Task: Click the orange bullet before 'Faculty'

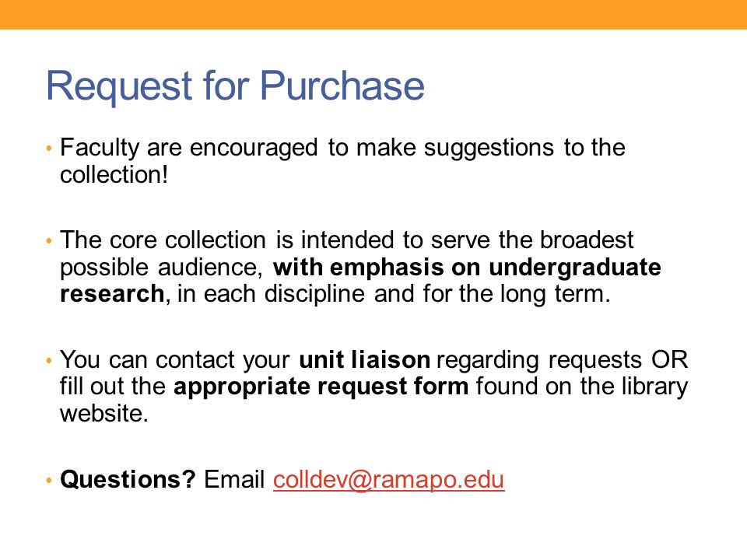Action: [x=49, y=149]
